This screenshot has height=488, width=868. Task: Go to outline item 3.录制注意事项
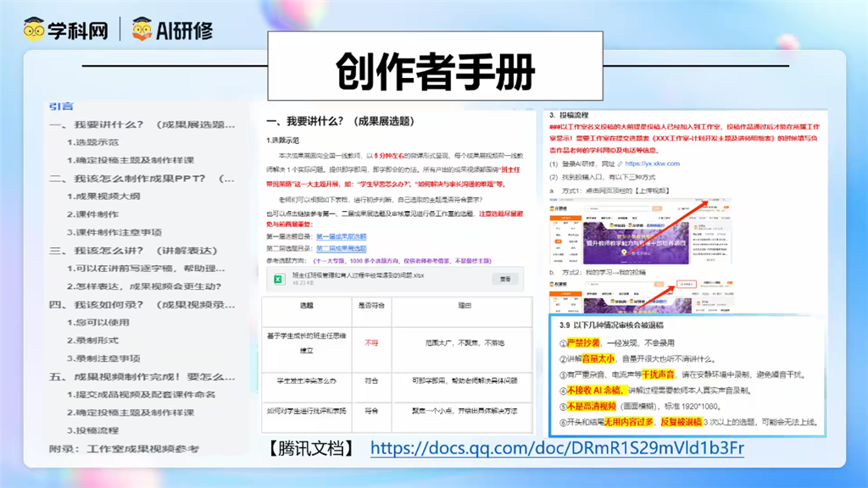point(103,358)
